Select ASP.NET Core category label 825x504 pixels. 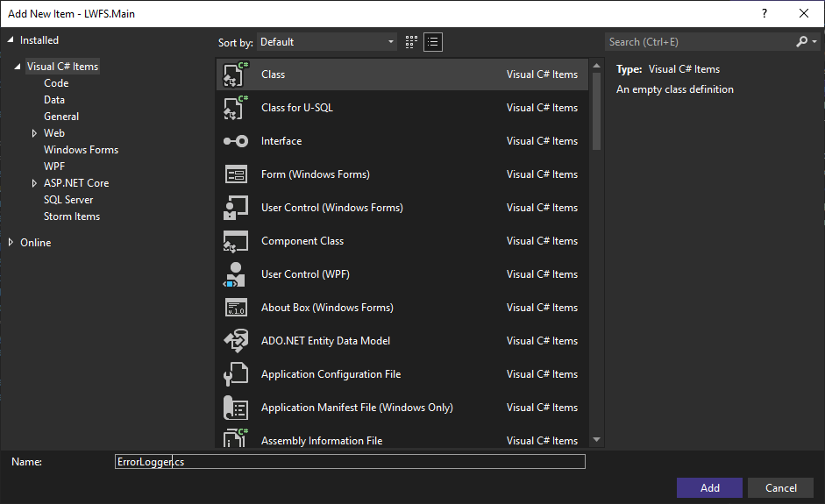[x=76, y=183]
